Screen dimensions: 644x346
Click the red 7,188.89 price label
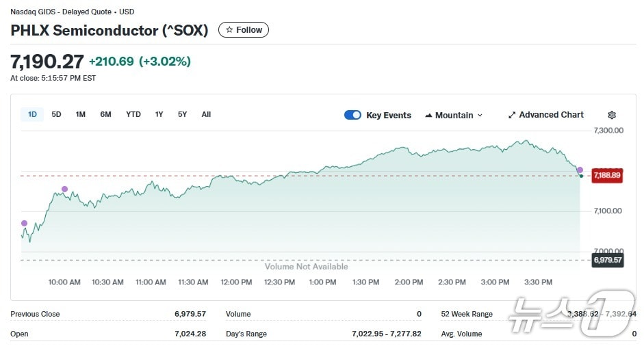coord(607,176)
